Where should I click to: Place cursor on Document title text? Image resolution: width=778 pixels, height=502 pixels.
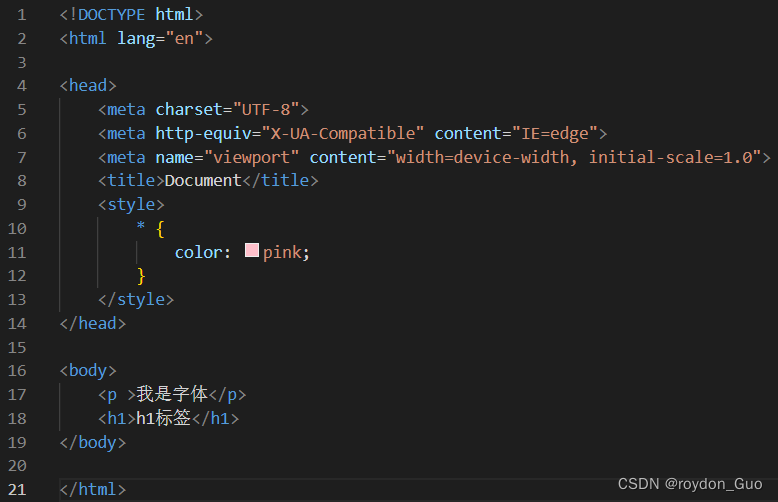(x=203, y=181)
